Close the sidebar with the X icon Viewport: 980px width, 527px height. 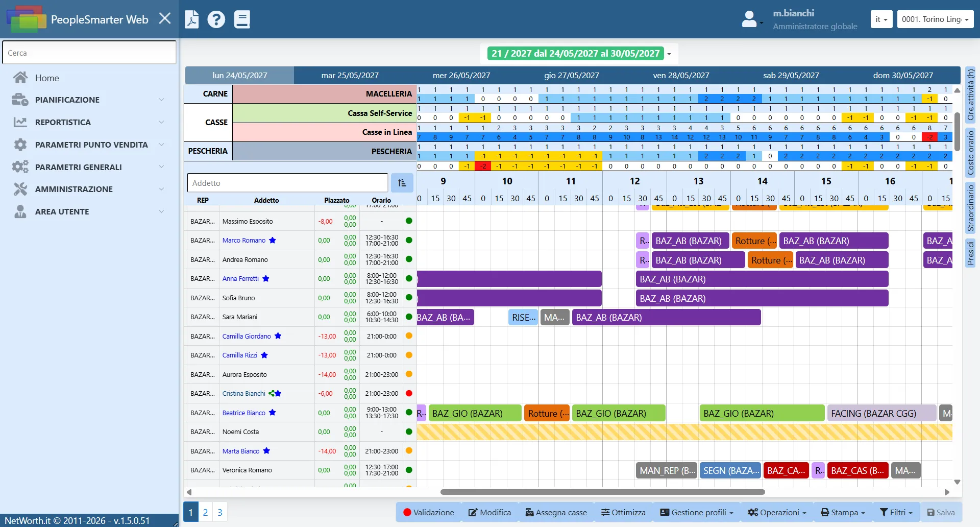[x=165, y=19]
